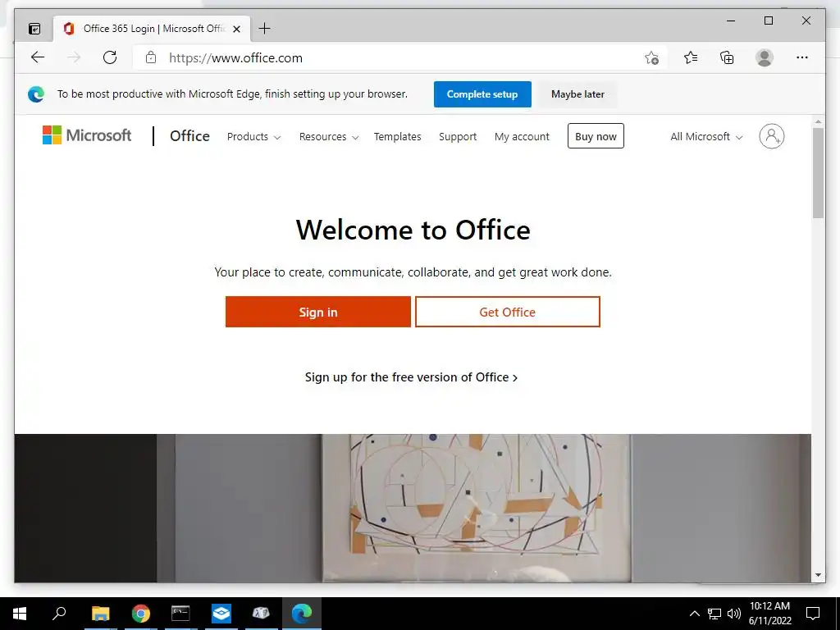
Task: Click the Microsoft logo
Action: pyautogui.click(x=87, y=135)
